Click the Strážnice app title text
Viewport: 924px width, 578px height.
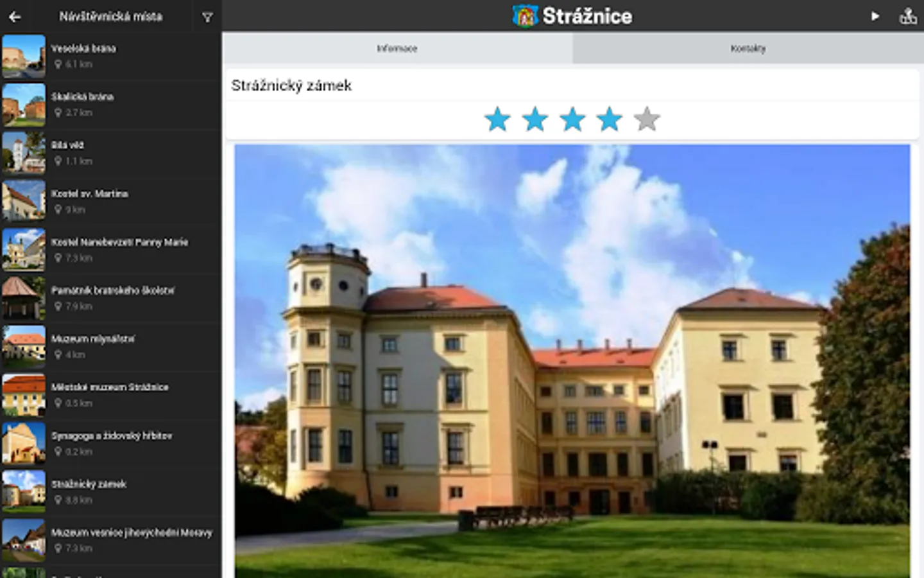click(587, 16)
